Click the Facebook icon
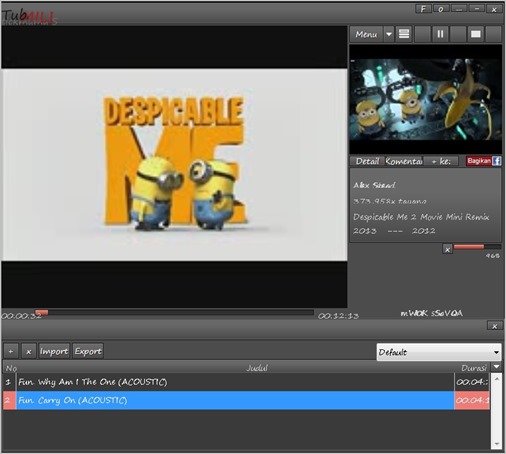The width and height of the screenshot is (506, 454). point(496,161)
